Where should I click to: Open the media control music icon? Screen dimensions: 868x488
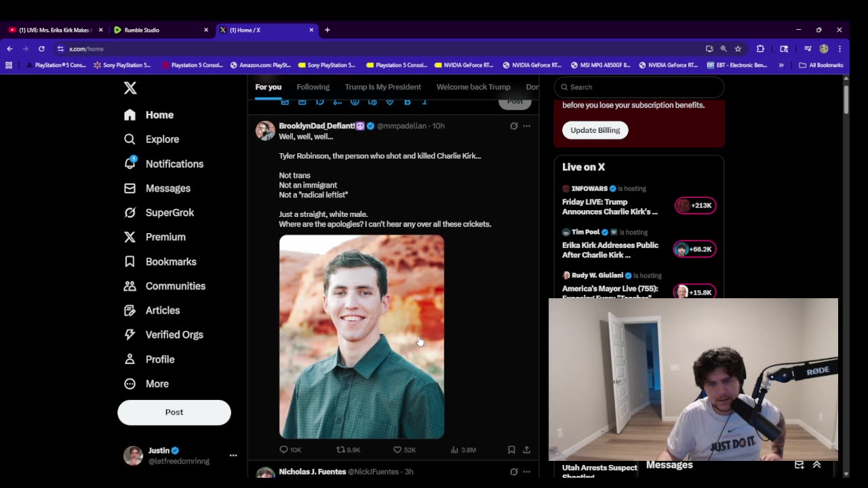pos(808,49)
